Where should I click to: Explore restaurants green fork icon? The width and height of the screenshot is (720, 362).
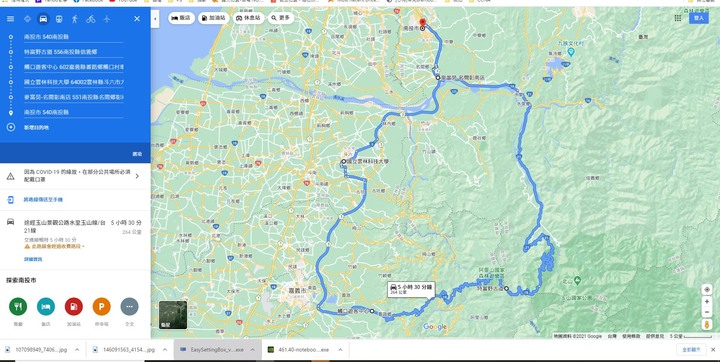tap(18, 306)
